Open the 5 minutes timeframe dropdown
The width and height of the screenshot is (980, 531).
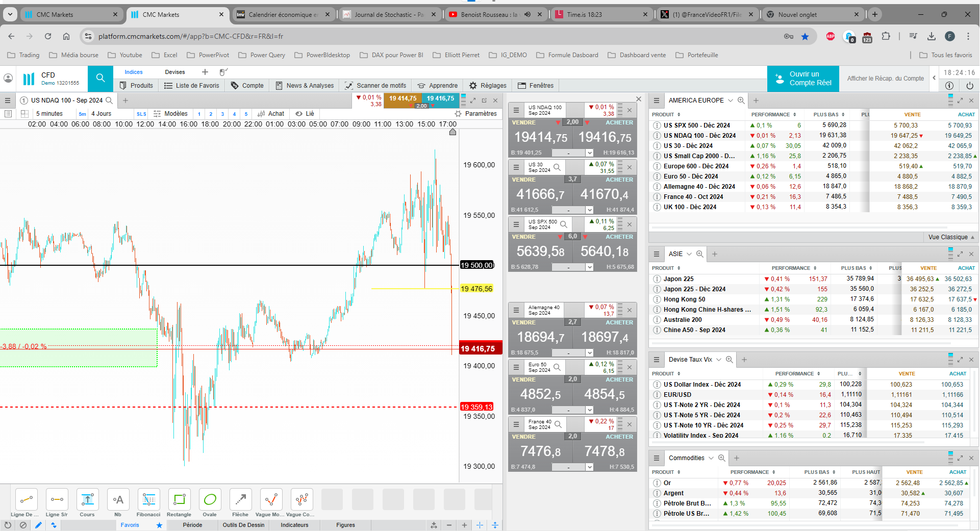pyautogui.click(x=49, y=114)
